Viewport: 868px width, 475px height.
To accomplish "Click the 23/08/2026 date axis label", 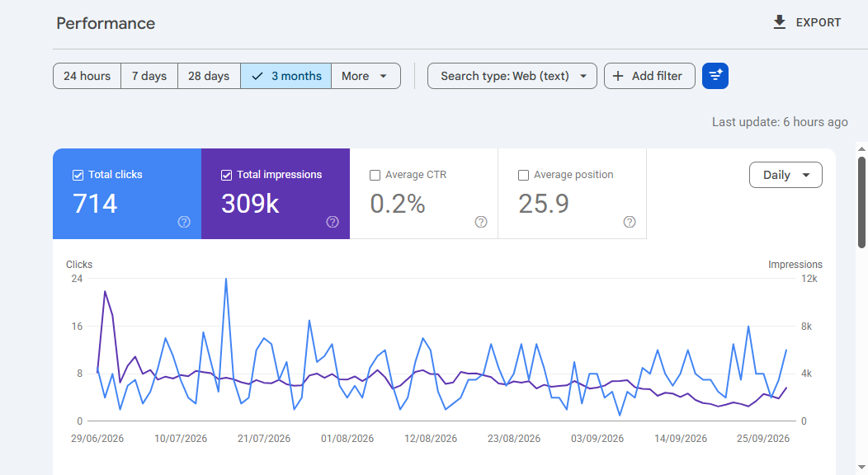I will coord(514,439).
